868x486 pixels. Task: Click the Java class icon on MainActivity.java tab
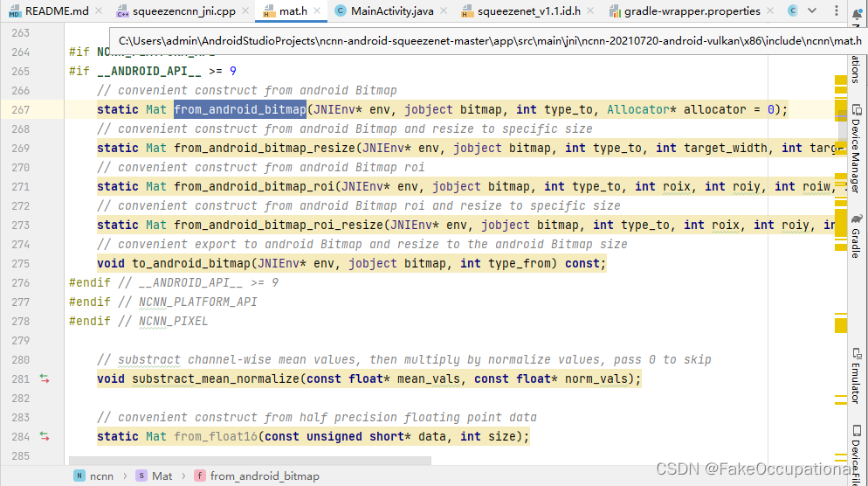[341, 10]
